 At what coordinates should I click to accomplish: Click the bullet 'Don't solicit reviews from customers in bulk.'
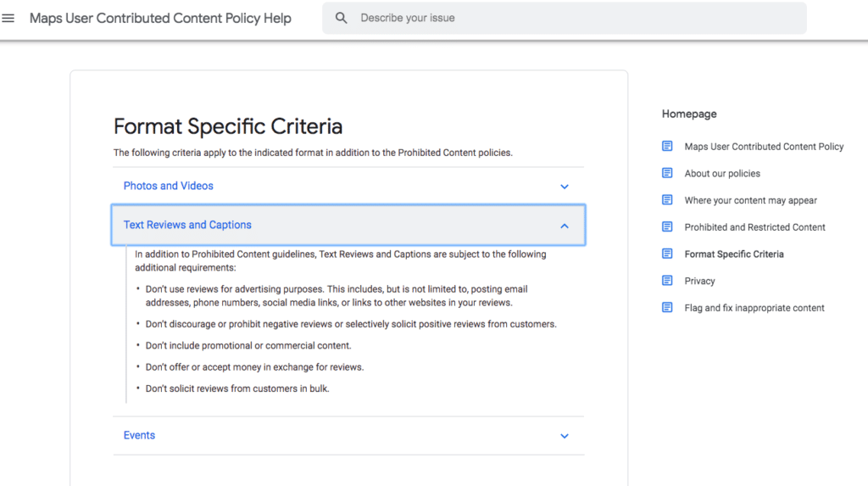click(x=237, y=389)
